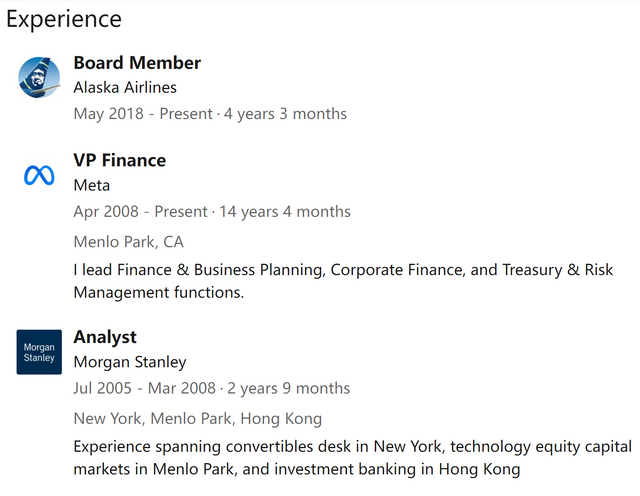Viewport: 640px width, 496px height.
Task: Click the Apr 2008 - Present date range
Action: pyautogui.click(x=140, y=211)
